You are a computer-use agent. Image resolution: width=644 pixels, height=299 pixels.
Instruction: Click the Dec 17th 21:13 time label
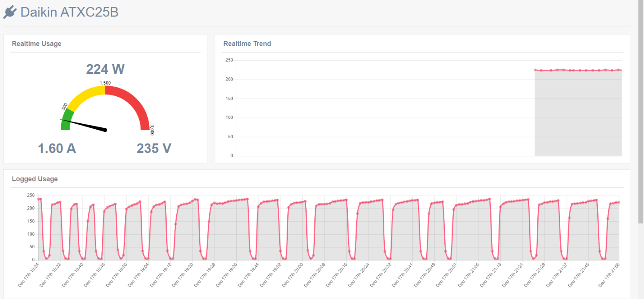[491, 275]
